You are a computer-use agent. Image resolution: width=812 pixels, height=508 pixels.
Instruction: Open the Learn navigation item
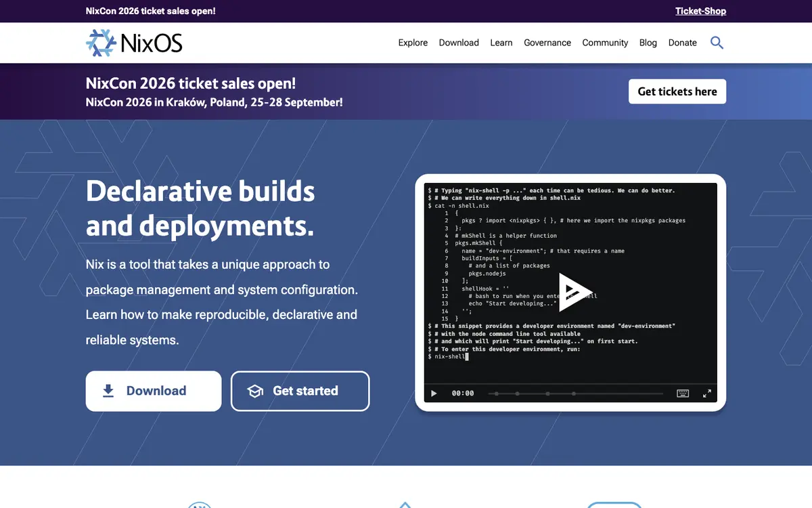point(501,43)
